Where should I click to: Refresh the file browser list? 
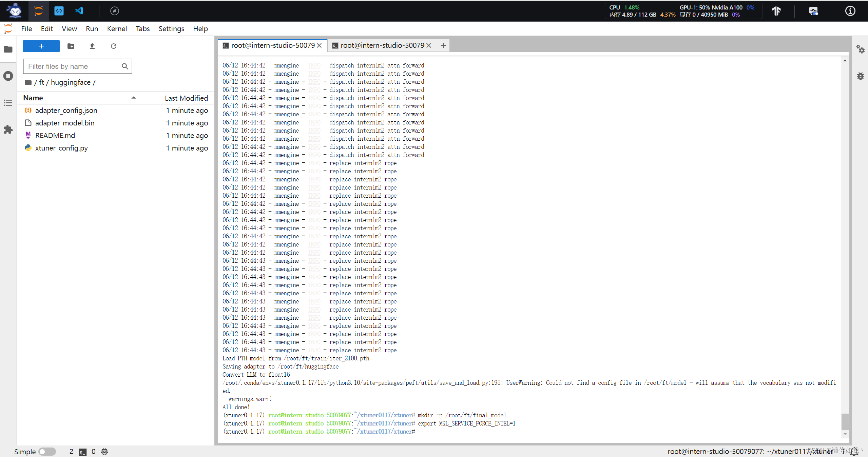[x=114, y=46]
